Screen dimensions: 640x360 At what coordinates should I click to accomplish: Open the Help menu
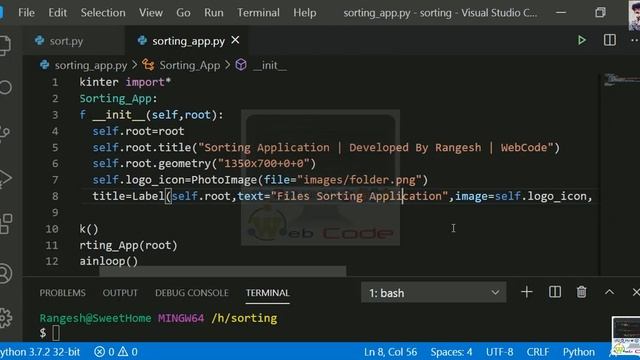[304, 13]
